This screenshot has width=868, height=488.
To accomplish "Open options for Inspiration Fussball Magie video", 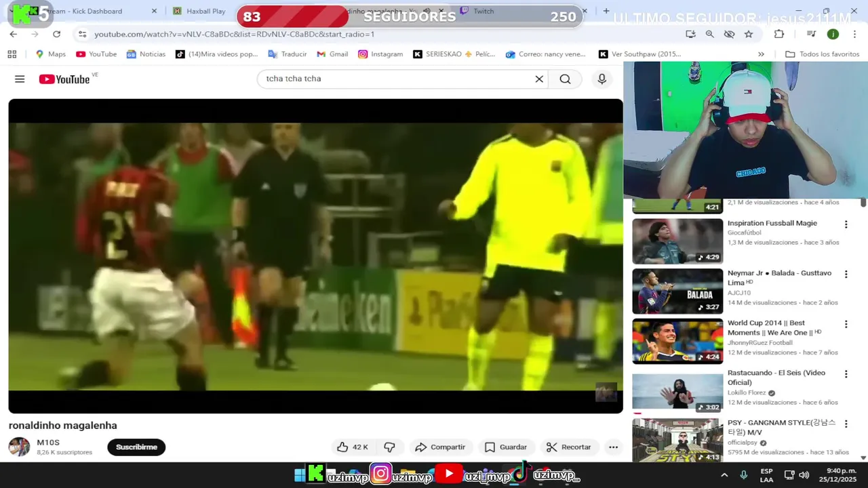I will coord(846,224).
